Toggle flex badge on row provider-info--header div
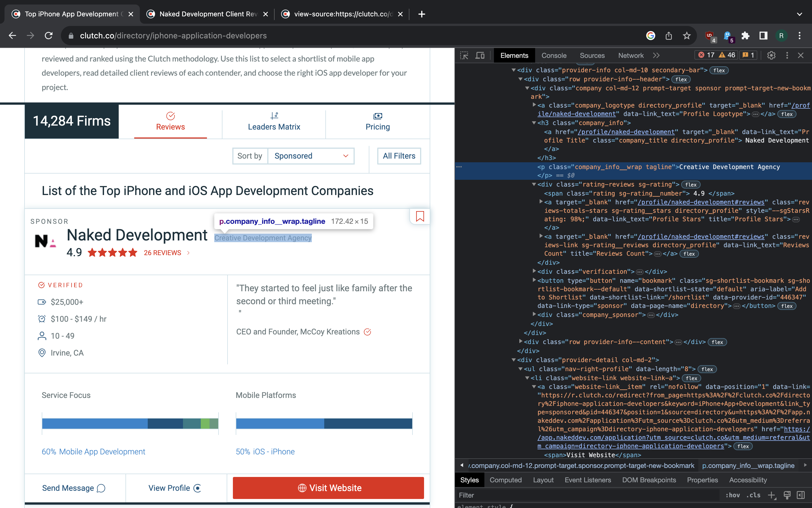The image size is (812, 508). (x=681, y=79)
